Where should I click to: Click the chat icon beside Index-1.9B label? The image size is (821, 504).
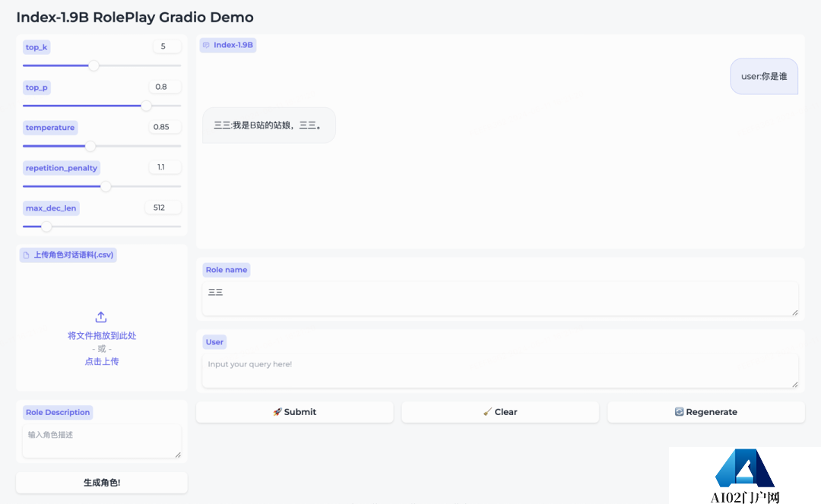(206, 45)
